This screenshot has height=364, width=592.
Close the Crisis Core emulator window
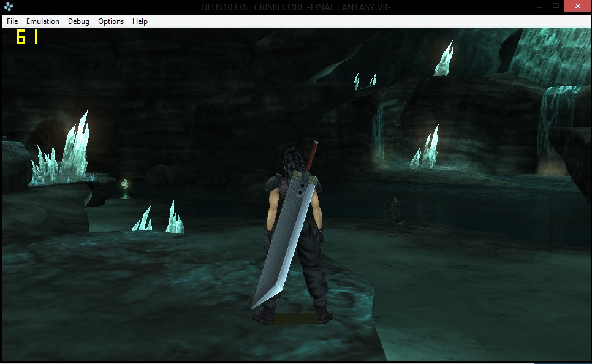click(x=579, y=6)
